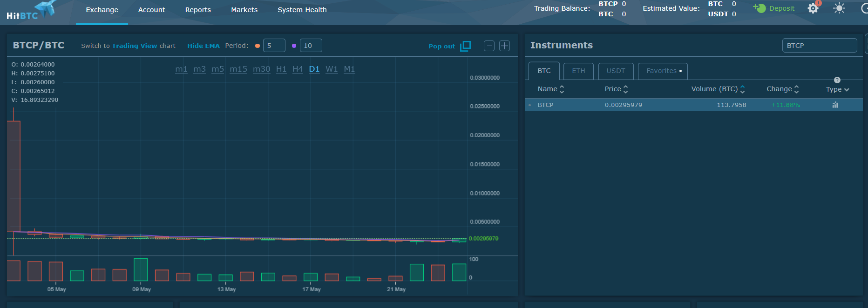This screenshot has width=868, height=308.
Task: Zoom out chart with minus icon
Action: pos(489,46)
